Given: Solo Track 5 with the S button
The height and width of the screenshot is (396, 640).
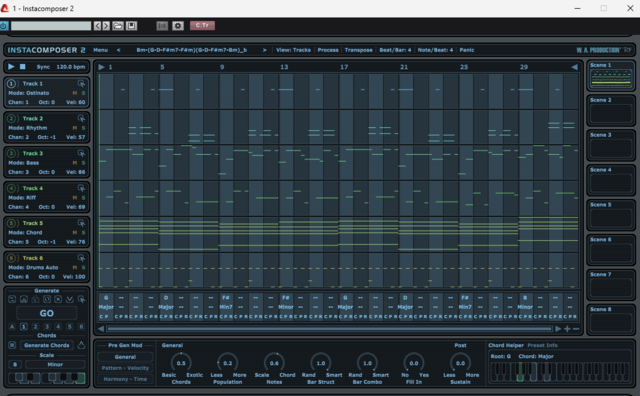Looking at the screenshot, I should tap(83, 233).
